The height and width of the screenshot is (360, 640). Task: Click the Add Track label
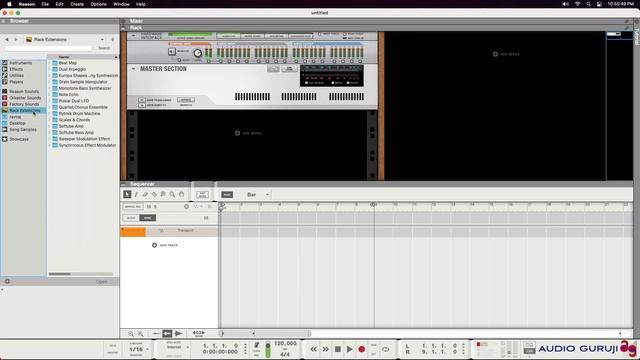click(169, 245)
